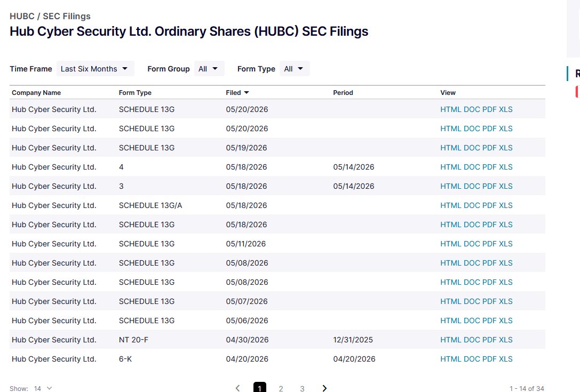Download XLS for the Form 4 filing
Screen dimensions: 580x392
pos(506,167)
